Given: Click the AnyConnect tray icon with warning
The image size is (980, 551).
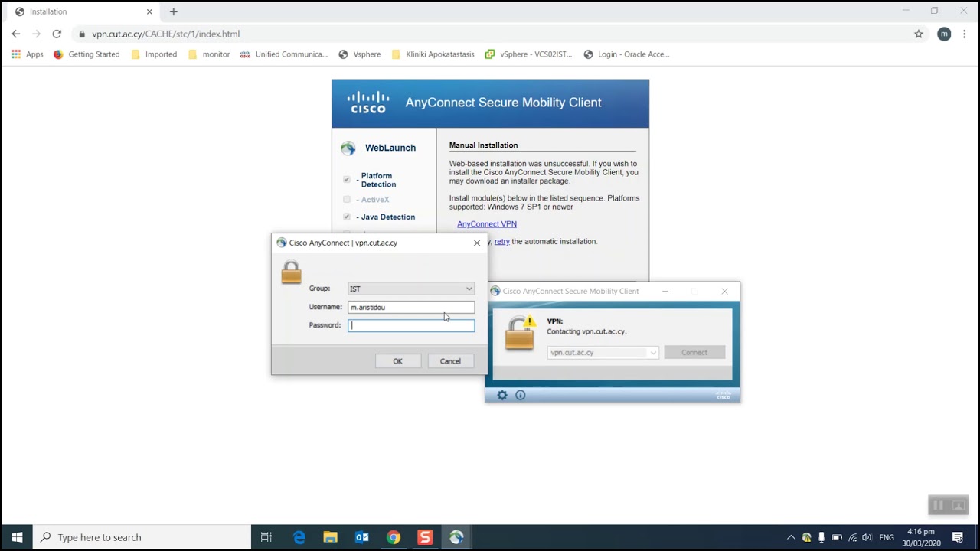Looking at the screenshot, I should tap(806, 537).
